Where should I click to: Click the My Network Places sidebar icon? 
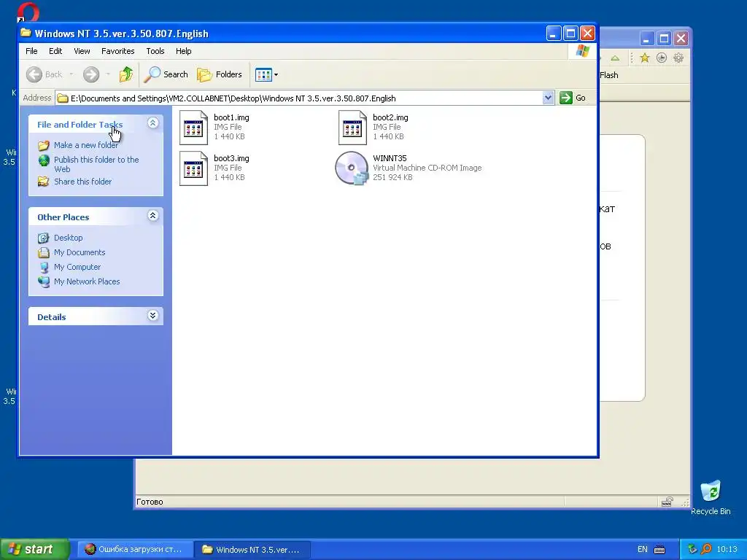44,282
